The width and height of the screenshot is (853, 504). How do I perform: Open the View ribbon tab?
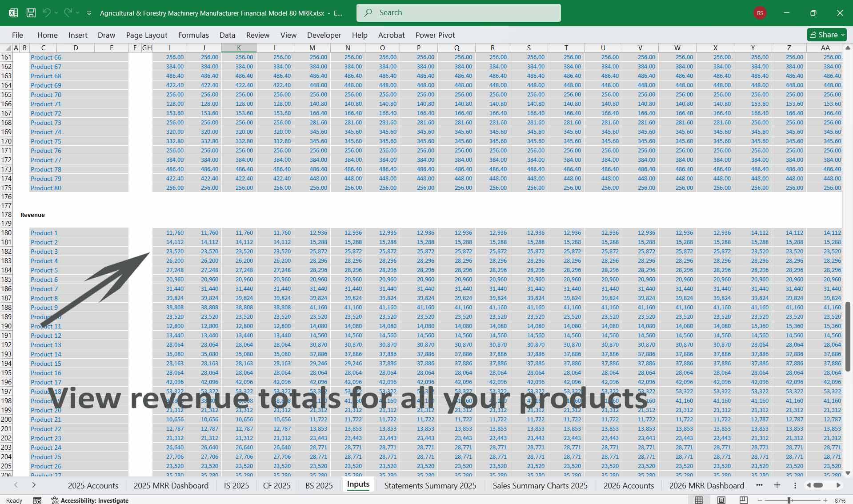288,35
